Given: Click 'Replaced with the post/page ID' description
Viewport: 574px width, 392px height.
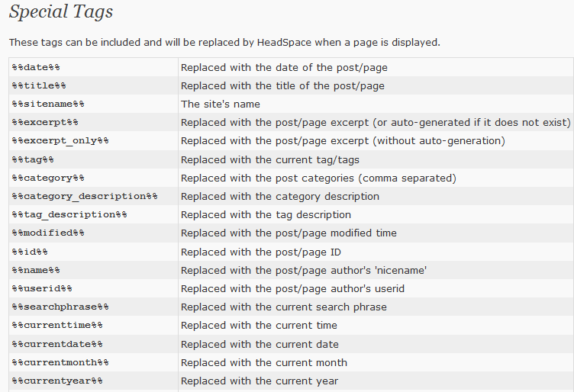Looking at the screenshot, I should (260, 252).
